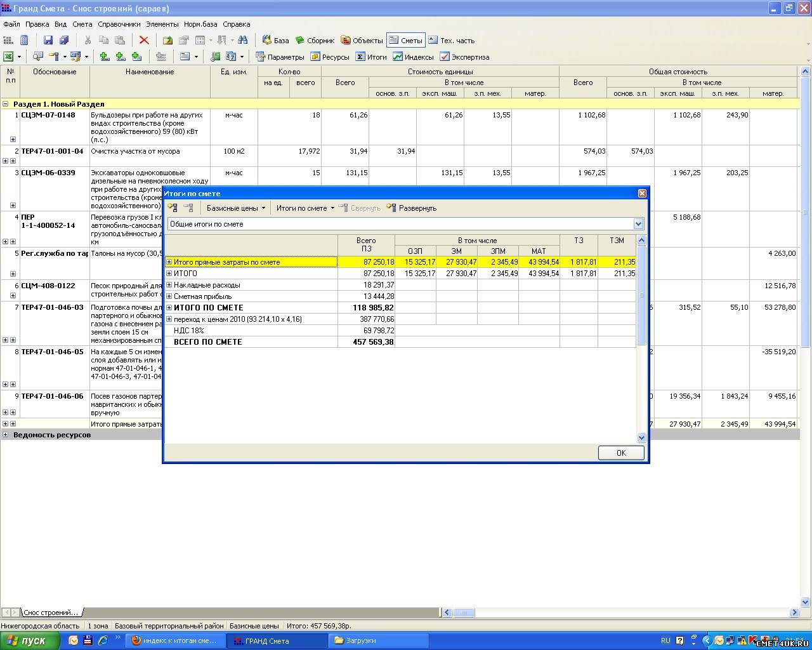Launch the Экспертиза check tool

point(464,56)
